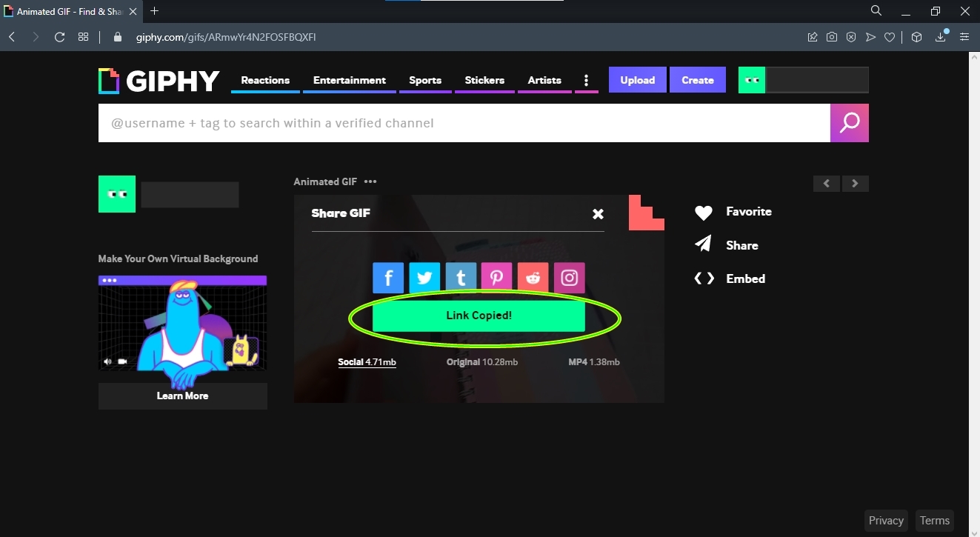Share GIF to Twitter
Viewport: 980px width, 537px height.
[x=424, y=278]
